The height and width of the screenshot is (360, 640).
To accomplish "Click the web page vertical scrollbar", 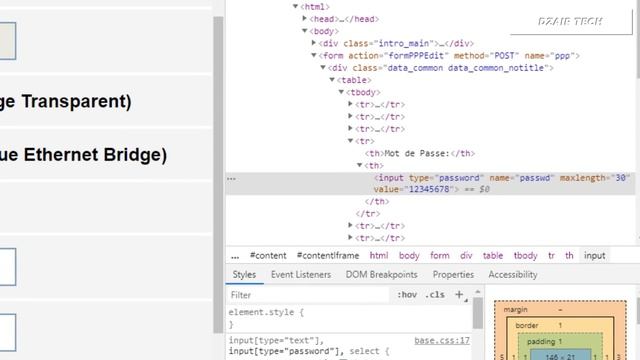I will coord(218,175).
